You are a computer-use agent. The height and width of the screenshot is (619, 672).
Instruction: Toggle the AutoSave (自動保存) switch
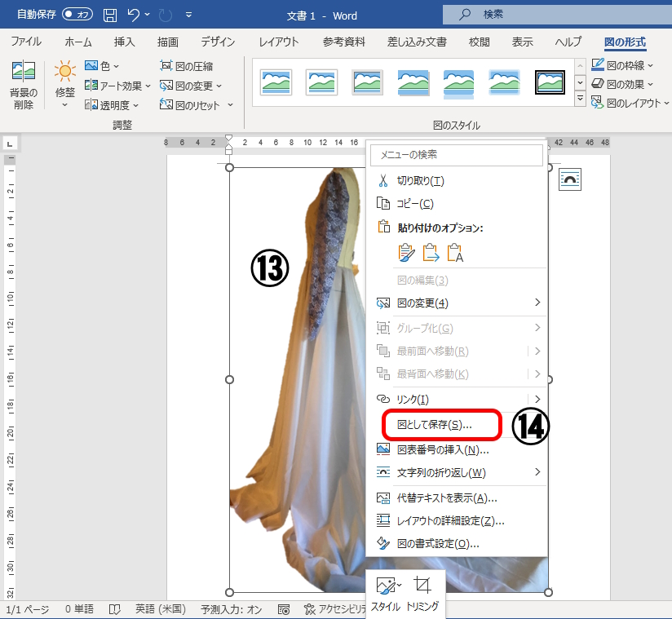(x=77, y=15)
